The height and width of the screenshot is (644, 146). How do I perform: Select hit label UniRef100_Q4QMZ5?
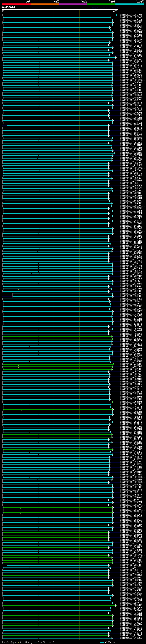(131, 593)
